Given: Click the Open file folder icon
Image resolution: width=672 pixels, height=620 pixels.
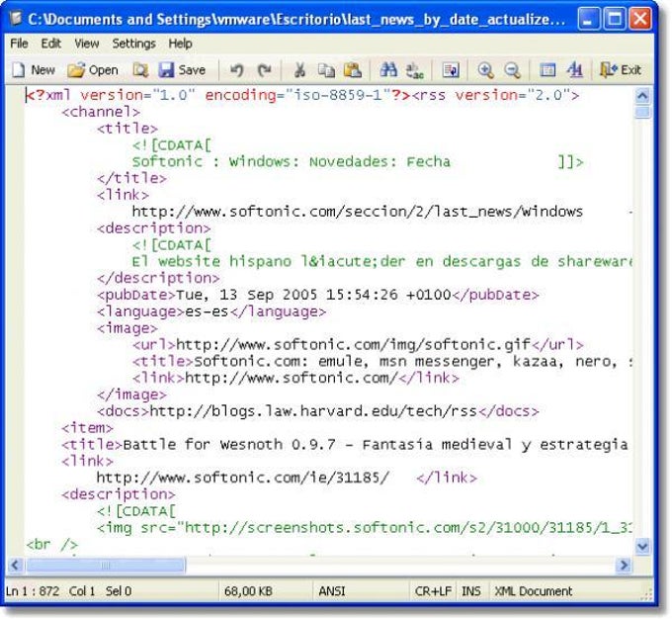Looking at the screenshot, I should [x=76, y=69].
